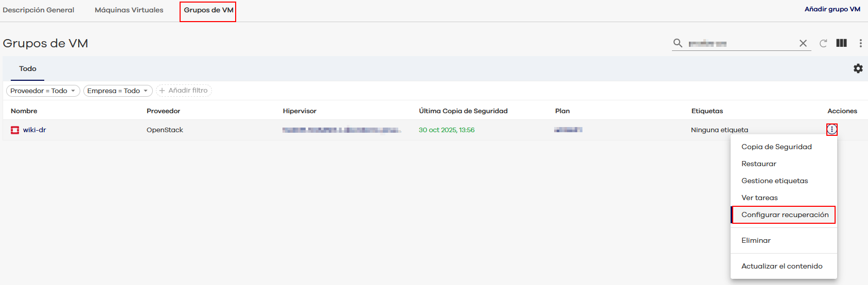Click Añadir grupo VM link
868x285 pixels.
(832, 9)
